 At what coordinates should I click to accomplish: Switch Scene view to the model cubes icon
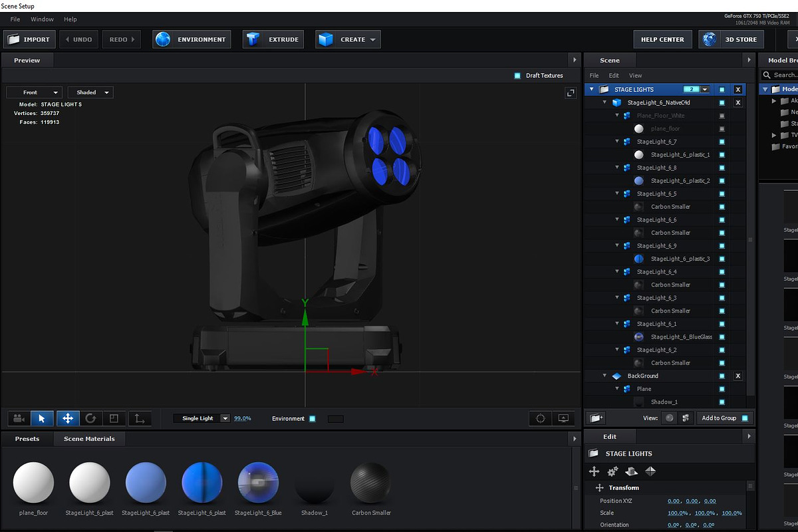tap(684, 418)
